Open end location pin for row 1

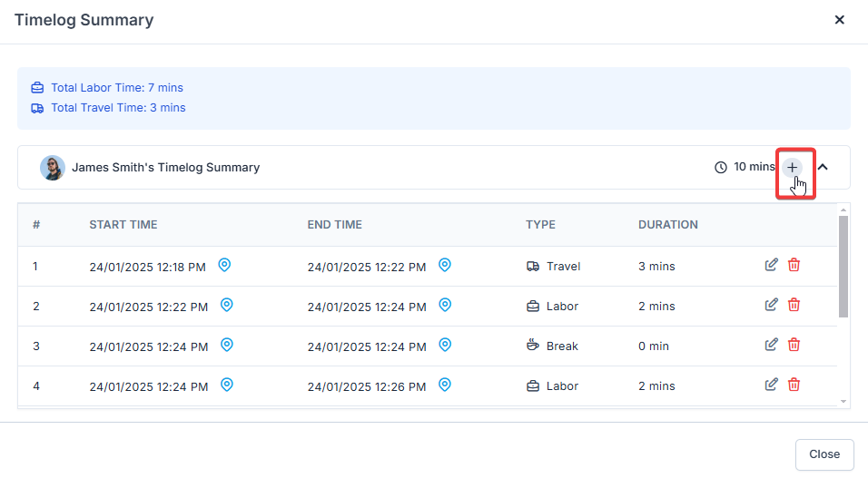445,265
